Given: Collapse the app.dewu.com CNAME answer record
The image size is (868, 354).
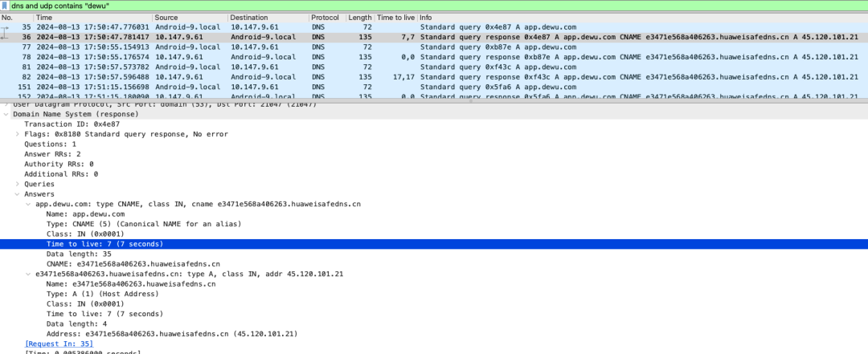Looking at the screenshot, I should 28,204.
